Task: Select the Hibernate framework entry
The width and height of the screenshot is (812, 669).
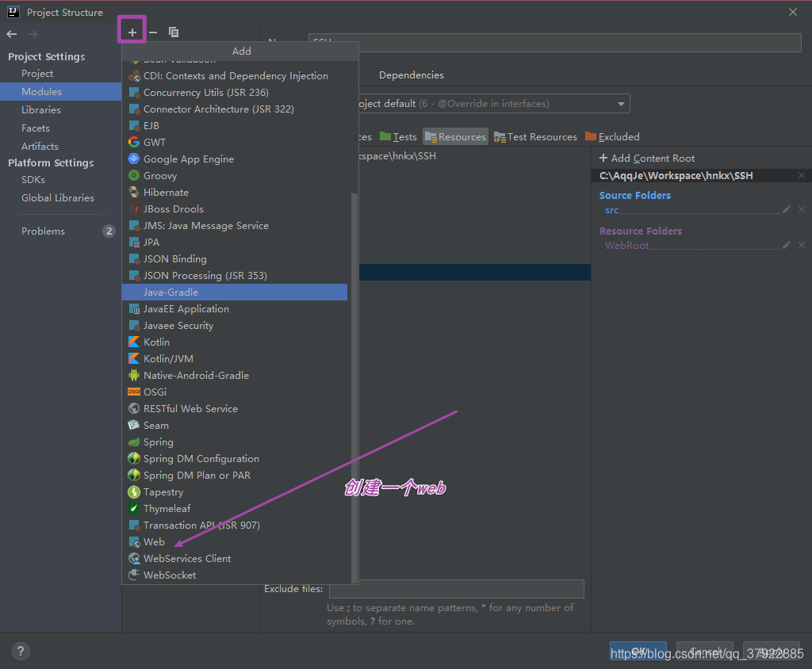Action: 235,192
